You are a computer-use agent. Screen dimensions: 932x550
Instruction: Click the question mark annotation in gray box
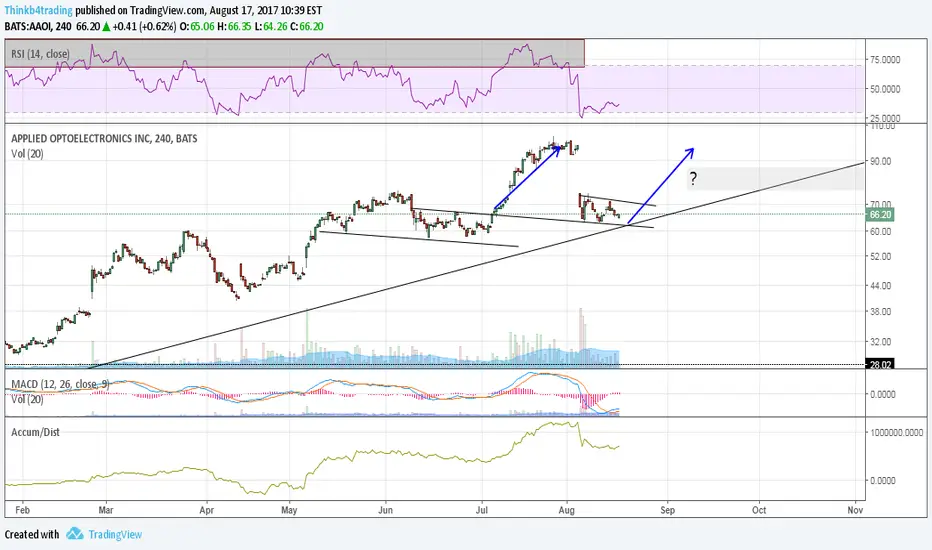(692, 178)
